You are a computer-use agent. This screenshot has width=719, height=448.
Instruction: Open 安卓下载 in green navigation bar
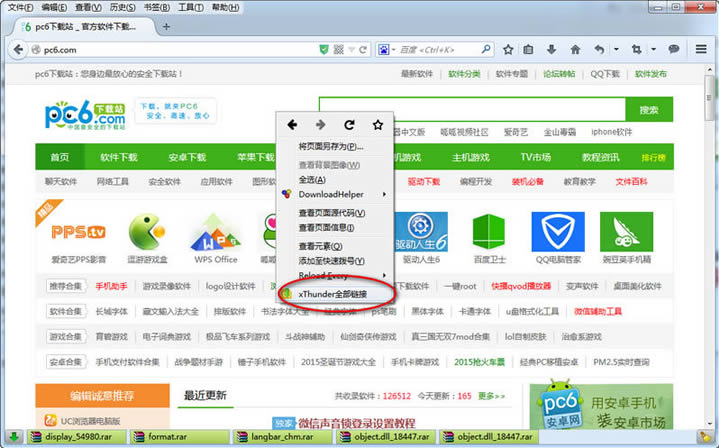187,157
